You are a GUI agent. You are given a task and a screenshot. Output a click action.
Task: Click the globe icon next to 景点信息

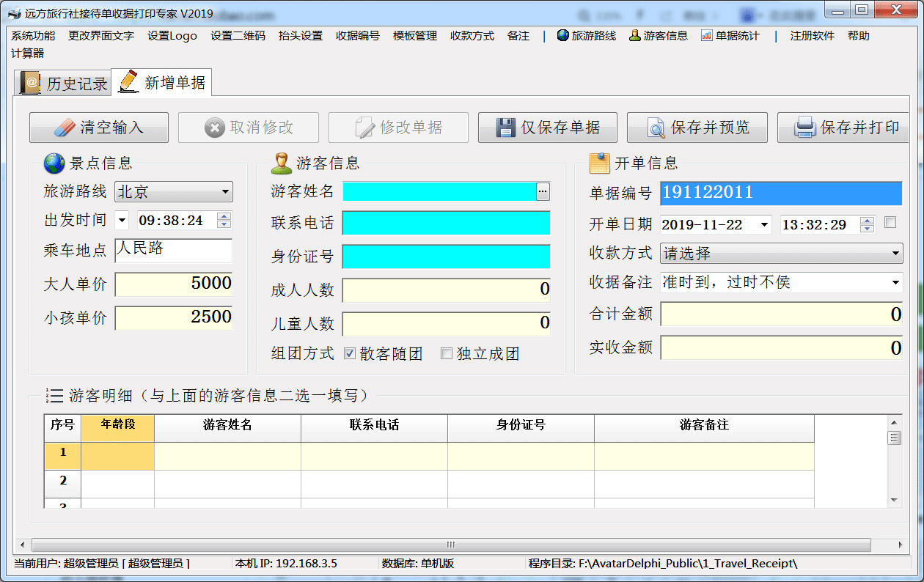click(54, 163)
